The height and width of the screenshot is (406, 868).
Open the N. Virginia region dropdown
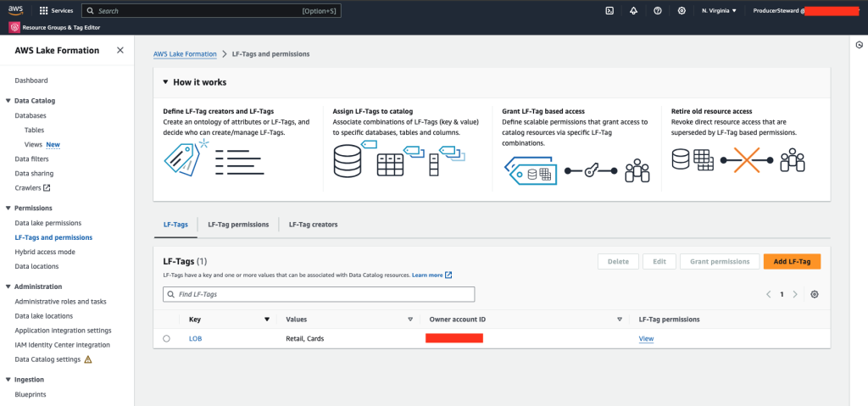point(719,10)
